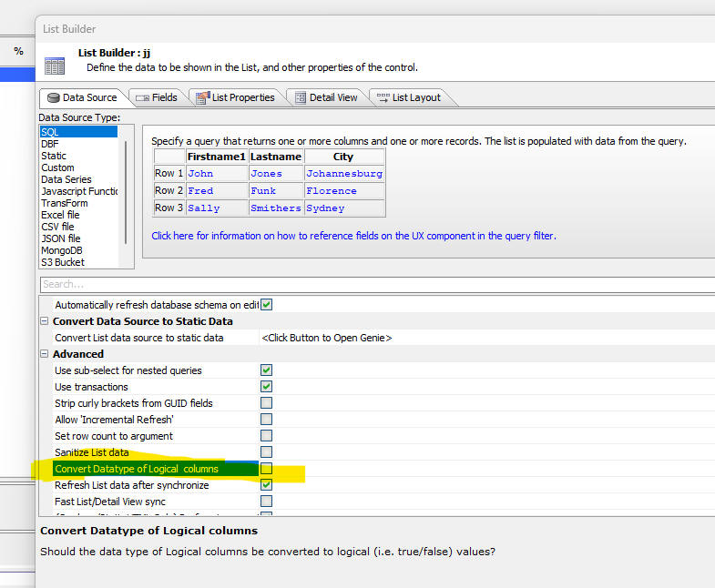This screenshot has width=715, height=588.
Task: Click the City column header
Action: [x=344, y=157]
